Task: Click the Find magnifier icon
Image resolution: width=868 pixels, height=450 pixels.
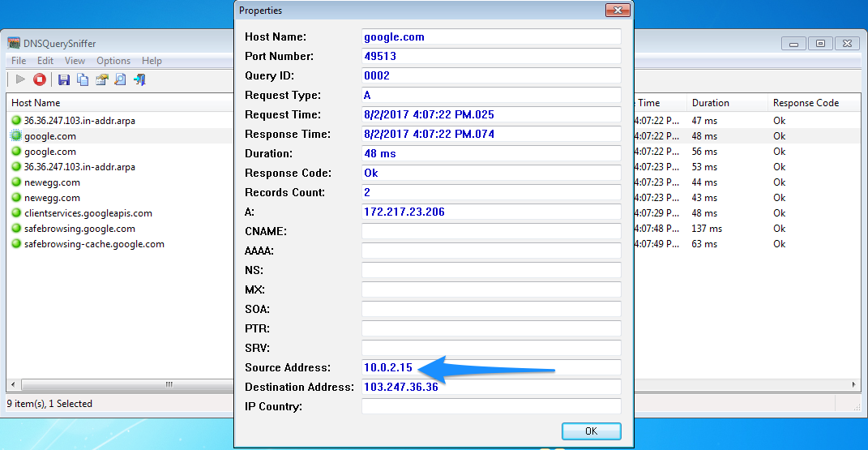Action: coord(120,79)
